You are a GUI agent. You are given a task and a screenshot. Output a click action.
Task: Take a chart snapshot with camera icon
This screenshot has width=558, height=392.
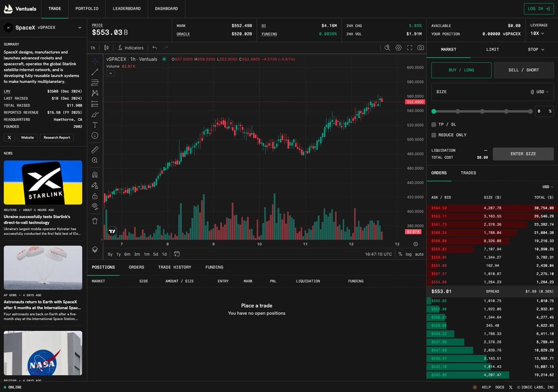pos(420,47)
